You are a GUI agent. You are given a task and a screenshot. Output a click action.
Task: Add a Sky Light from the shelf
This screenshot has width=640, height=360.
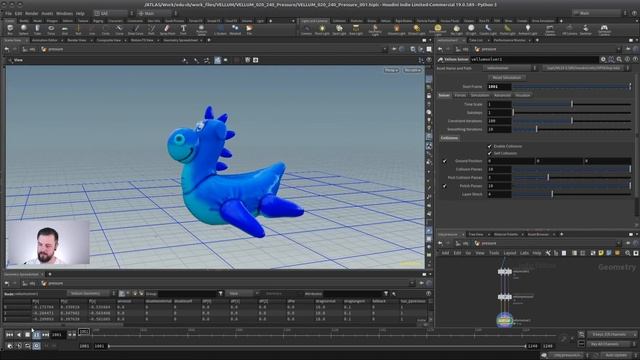tap(456, 29)
